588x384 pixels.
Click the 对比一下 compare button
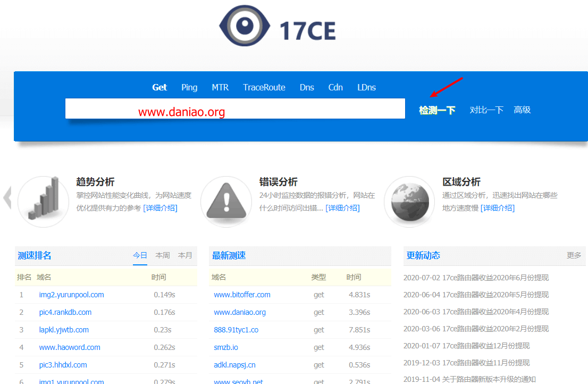point(486,110)
